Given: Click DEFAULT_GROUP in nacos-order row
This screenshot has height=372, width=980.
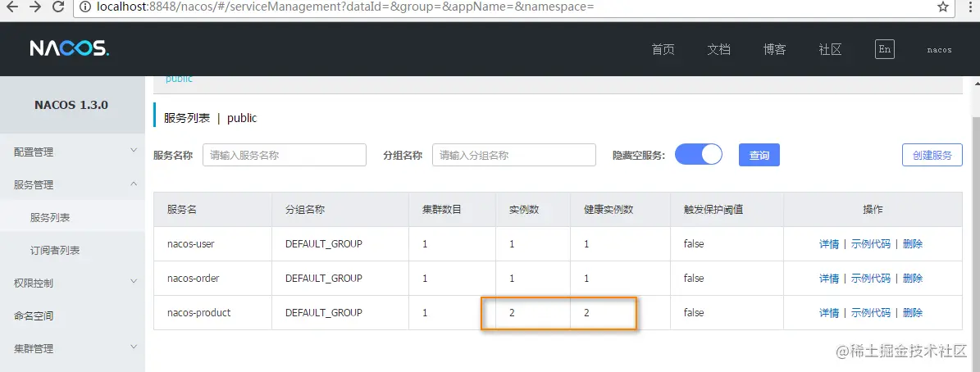Looking at the screenshot, I should point(324,279).
